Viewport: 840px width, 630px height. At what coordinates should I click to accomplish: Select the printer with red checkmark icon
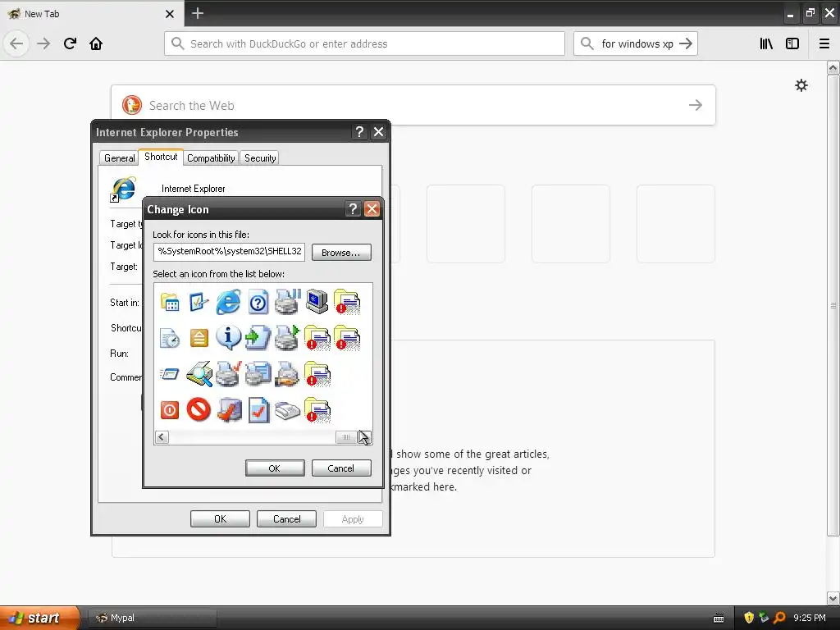point(228,374)
